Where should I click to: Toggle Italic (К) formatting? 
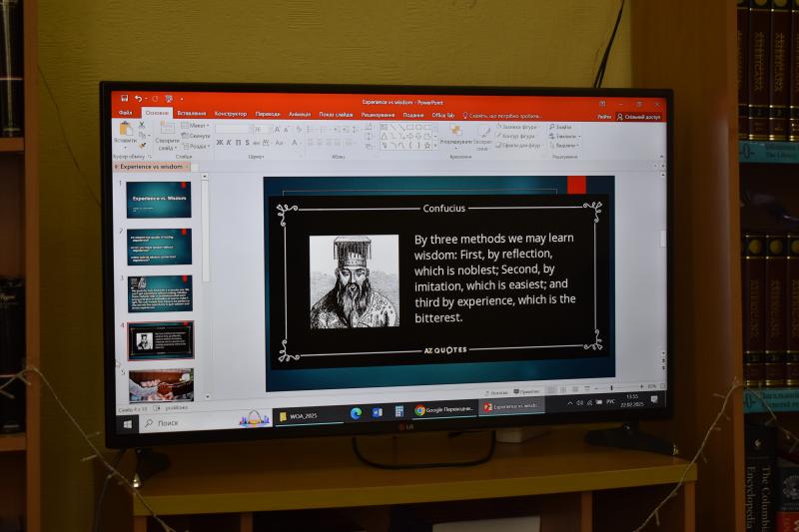click(229, 143)
